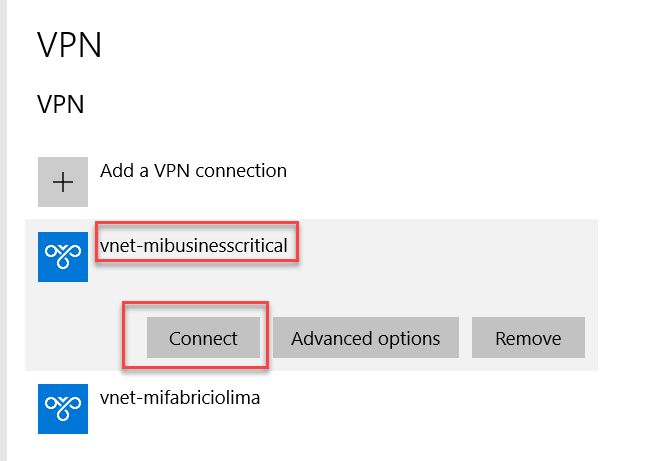Viewport: 667px width, 461px height.
Task: Choose the vnet-mifabriciolima connection name
Action: coord(180,398)
